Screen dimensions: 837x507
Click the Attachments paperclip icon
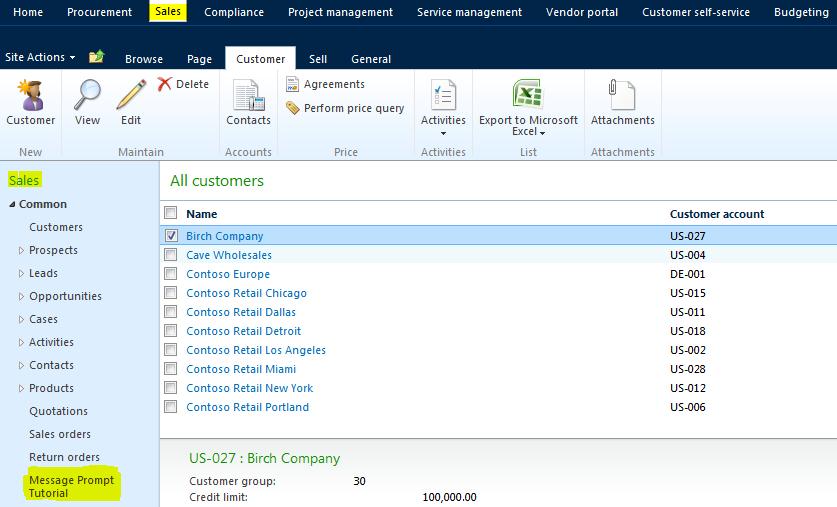(x=622, y=96)
